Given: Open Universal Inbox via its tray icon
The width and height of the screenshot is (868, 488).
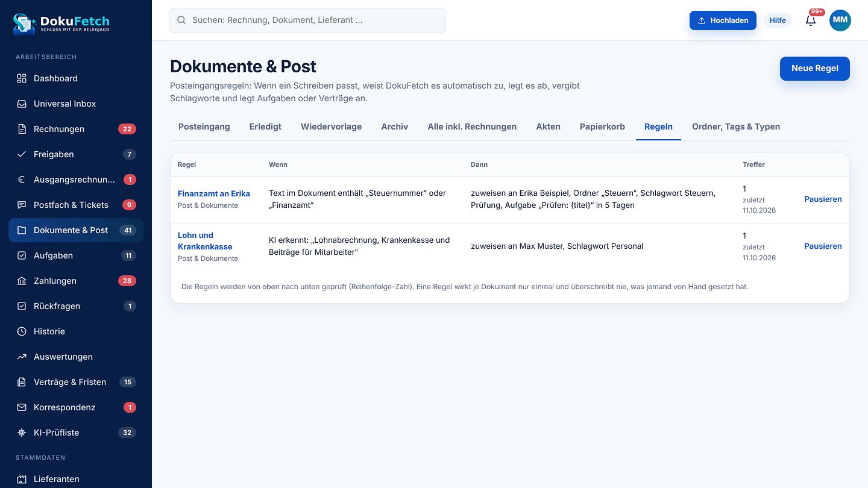Looking at the screenshot, I should coord(22,104).
